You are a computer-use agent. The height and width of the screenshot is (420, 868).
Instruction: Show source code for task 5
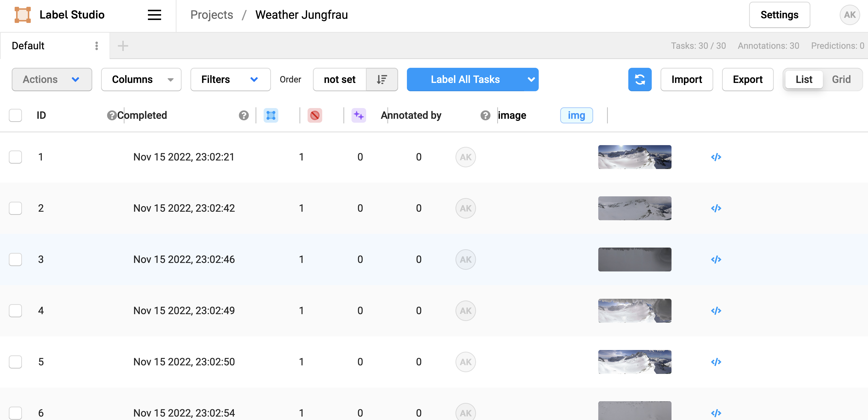[716, 362]
